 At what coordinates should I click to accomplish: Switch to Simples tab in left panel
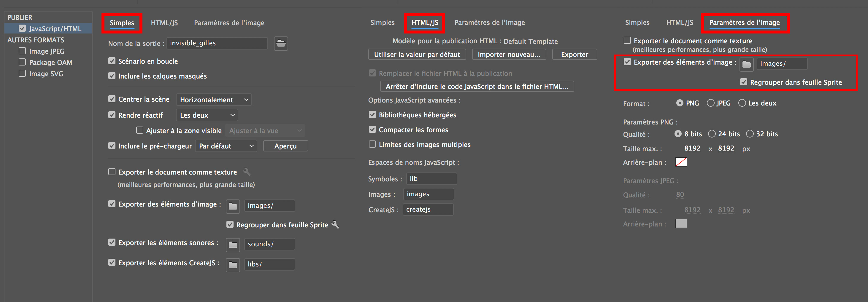tap(122, 23)
